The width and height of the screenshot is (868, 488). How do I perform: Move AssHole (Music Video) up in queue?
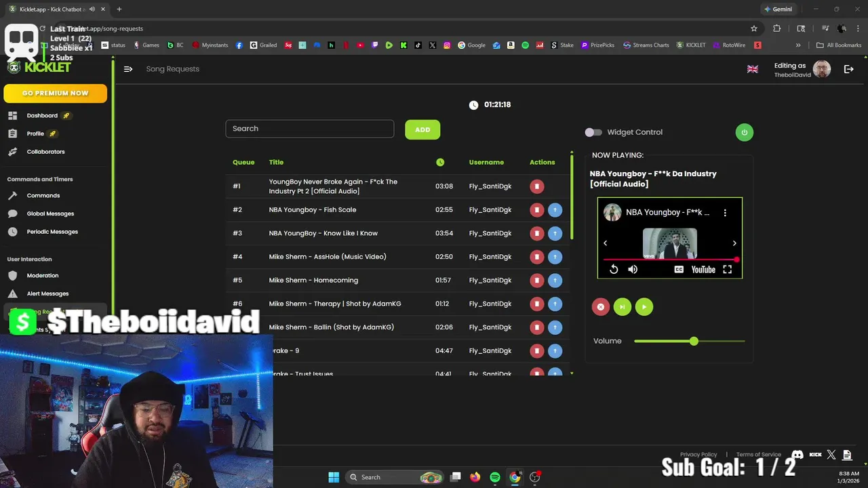(555, 257)
